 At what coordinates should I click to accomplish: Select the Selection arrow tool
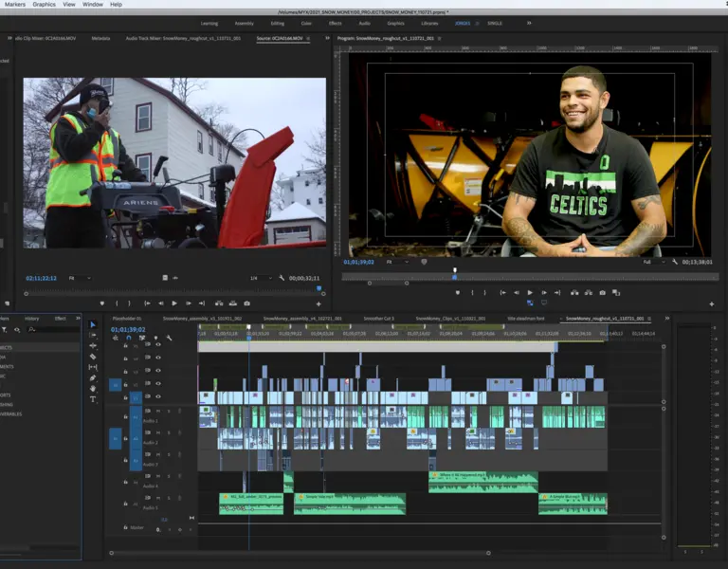(93, 324)
